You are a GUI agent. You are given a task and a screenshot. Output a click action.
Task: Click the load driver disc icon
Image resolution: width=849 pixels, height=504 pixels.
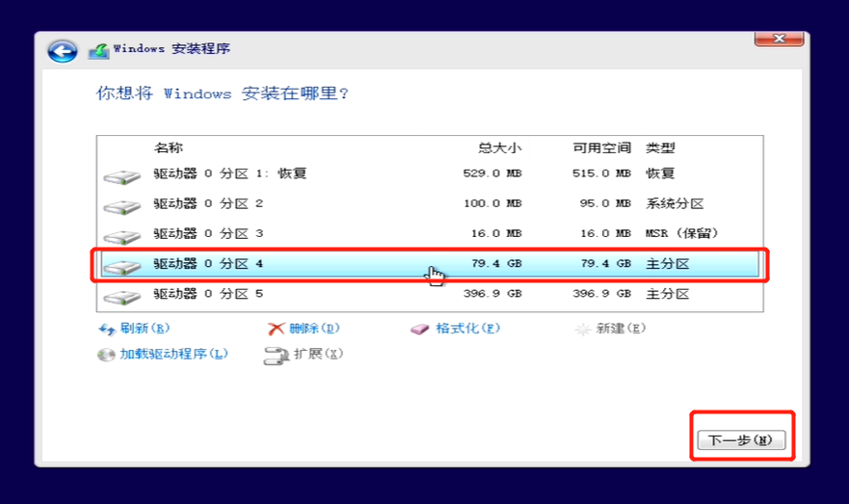pyautogui.click(x=106, y=355)
